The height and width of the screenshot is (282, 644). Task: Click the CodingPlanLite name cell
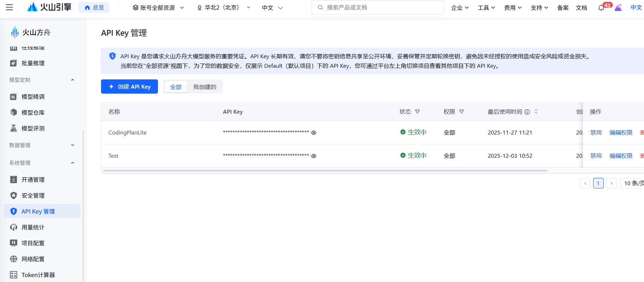(x=128, y=132)
